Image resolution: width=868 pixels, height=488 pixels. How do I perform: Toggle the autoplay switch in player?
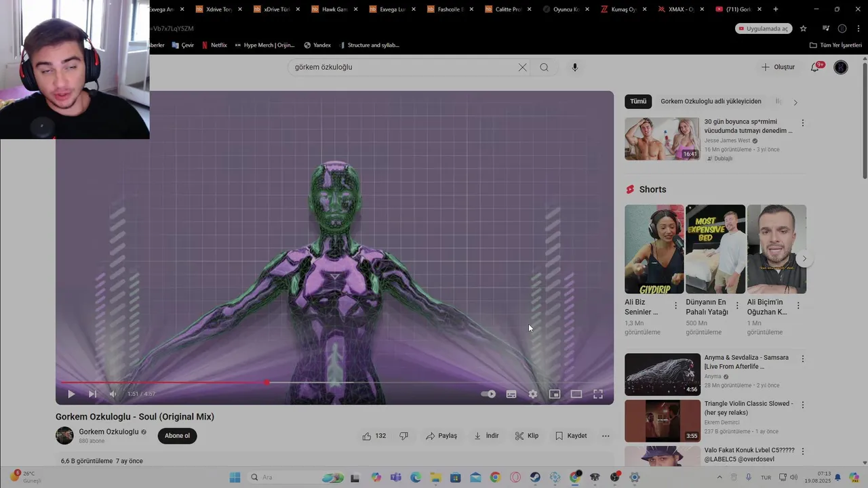(488, 394)
